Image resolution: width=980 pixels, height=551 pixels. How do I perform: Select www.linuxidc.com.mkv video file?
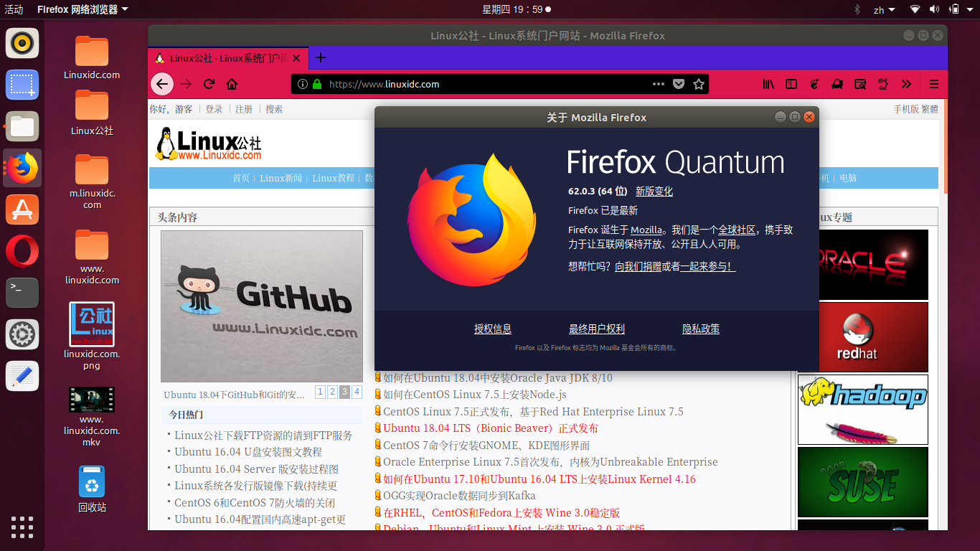click(92, 417)
